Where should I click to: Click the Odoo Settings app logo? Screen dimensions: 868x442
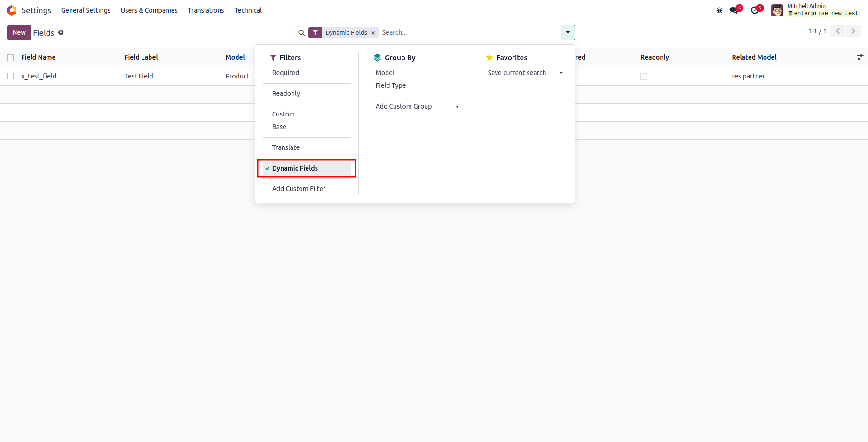coord(12,10)
